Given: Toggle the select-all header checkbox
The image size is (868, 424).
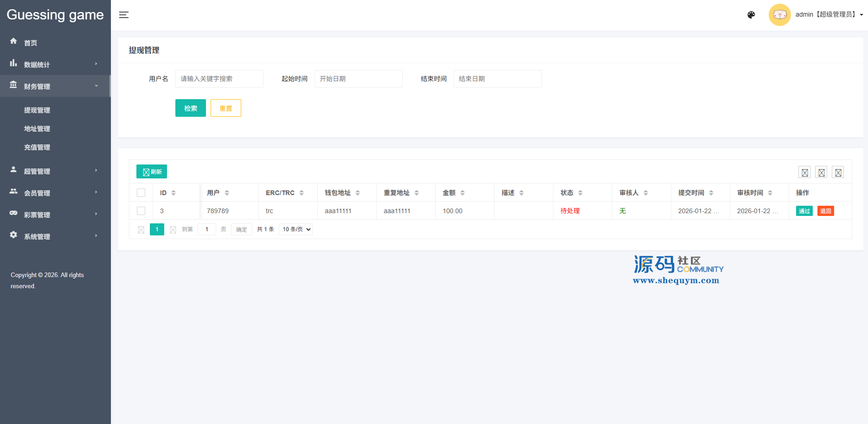Looking at the screenshot, I should tap(141, 193).
